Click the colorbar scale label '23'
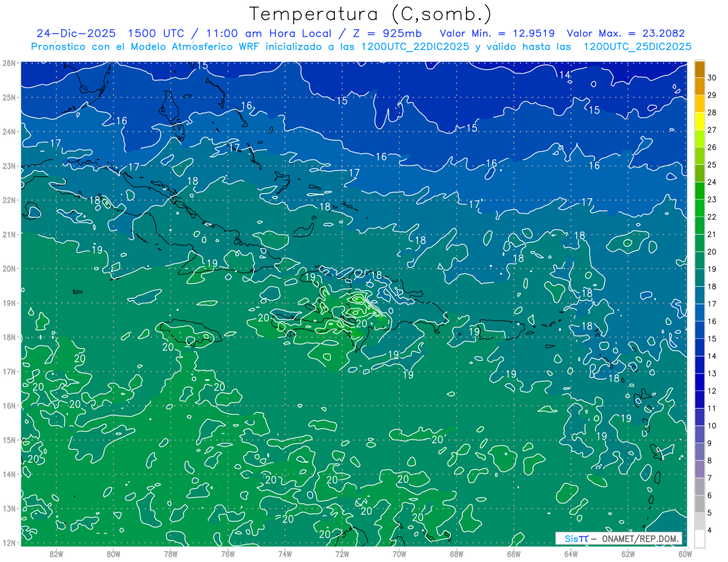Viewport: 728px width, 562px height. 712,199
